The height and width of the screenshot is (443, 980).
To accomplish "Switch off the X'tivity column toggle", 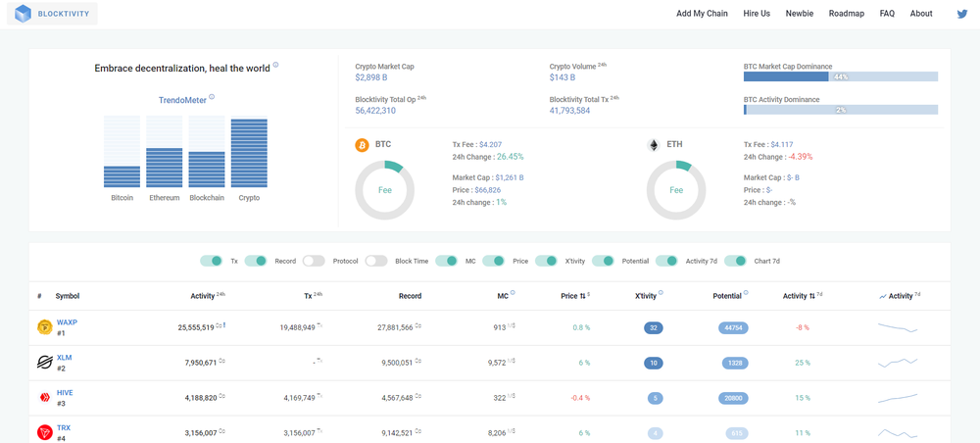I will click(546, 261).
